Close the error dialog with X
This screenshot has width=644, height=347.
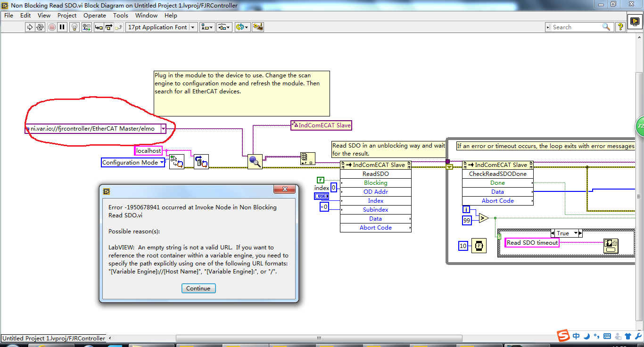[x=285, y=190]
